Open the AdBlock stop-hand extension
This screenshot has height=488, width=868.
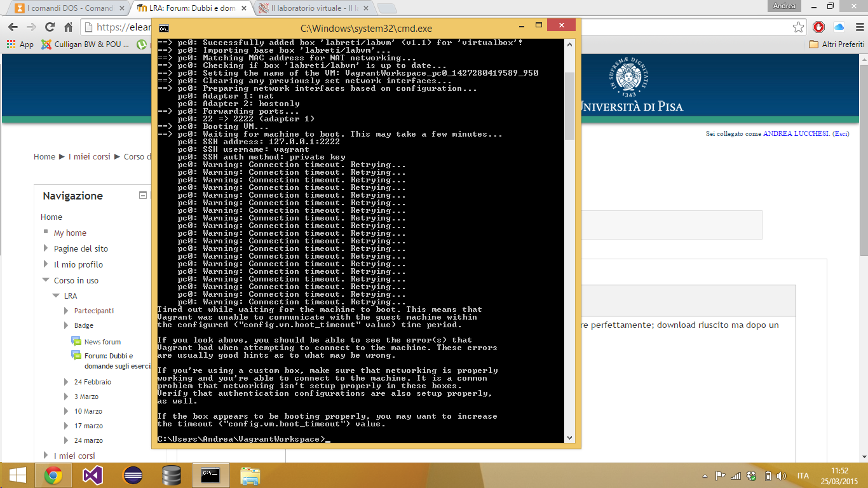[x=819, y=27]
